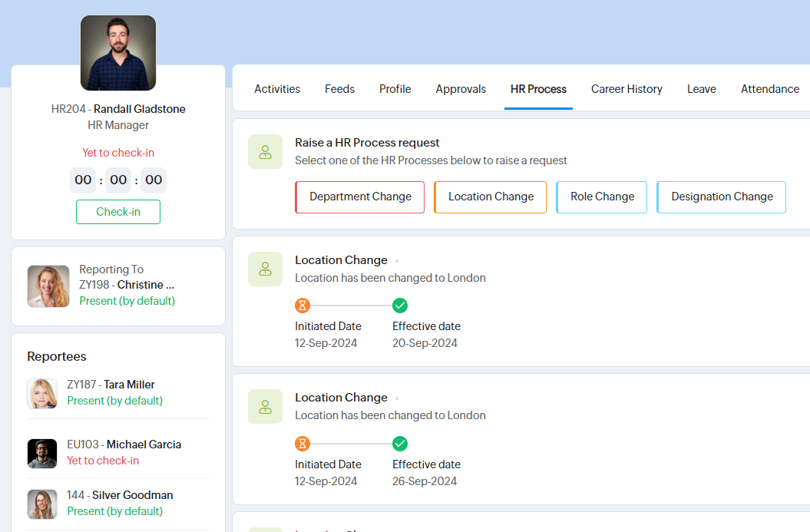The height and width of the screenshot is (532, 810).
Task: Click the hourglass icon above Initiated Date for 20-Sep-2024 entry
Action: [303, 306]
